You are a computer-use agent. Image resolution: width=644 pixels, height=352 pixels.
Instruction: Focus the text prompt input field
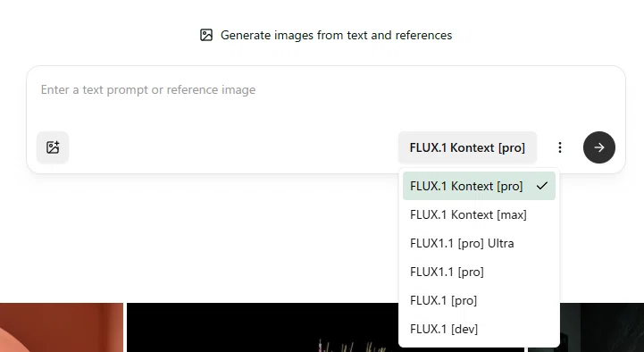326,98
